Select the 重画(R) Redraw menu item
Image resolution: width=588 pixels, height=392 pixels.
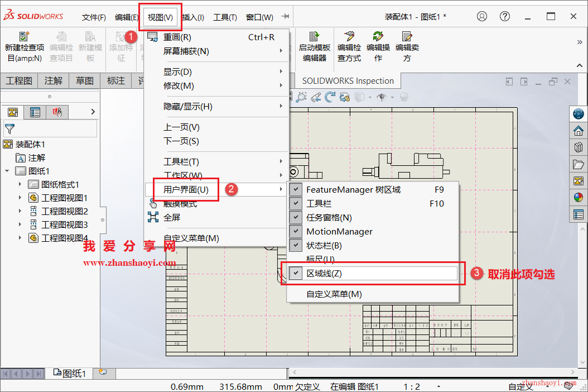tap(217, 37)
